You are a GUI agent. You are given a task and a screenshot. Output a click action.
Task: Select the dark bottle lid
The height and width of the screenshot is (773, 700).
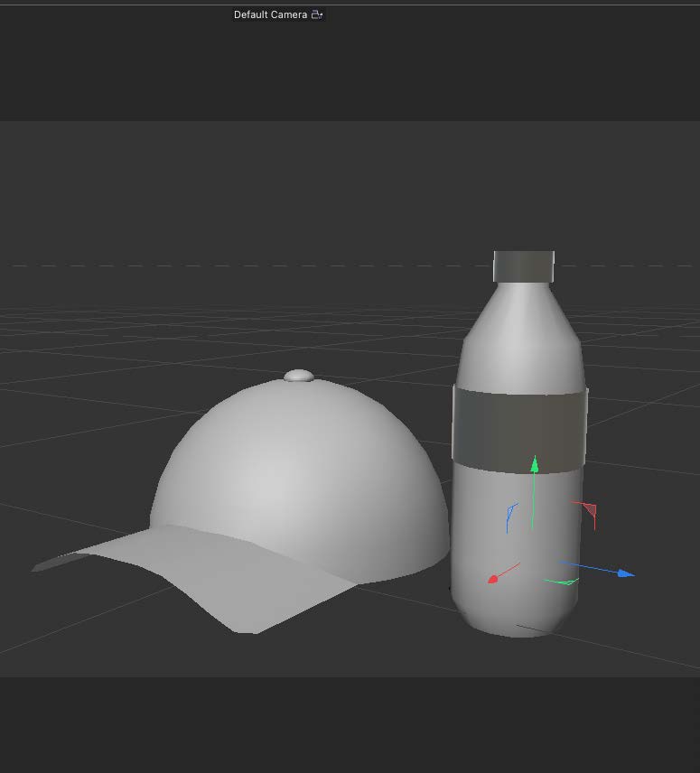(524, 266)
